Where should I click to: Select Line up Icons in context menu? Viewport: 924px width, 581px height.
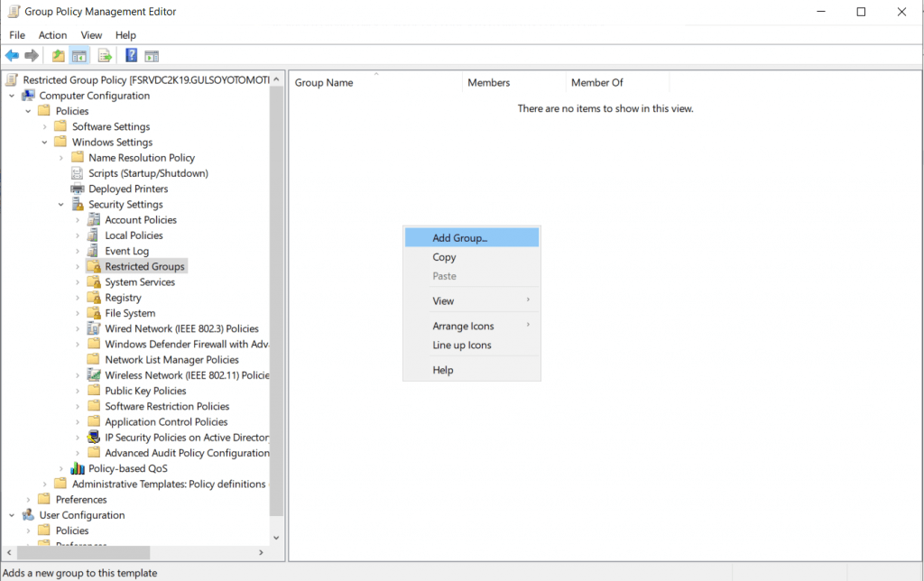(461, 345)
